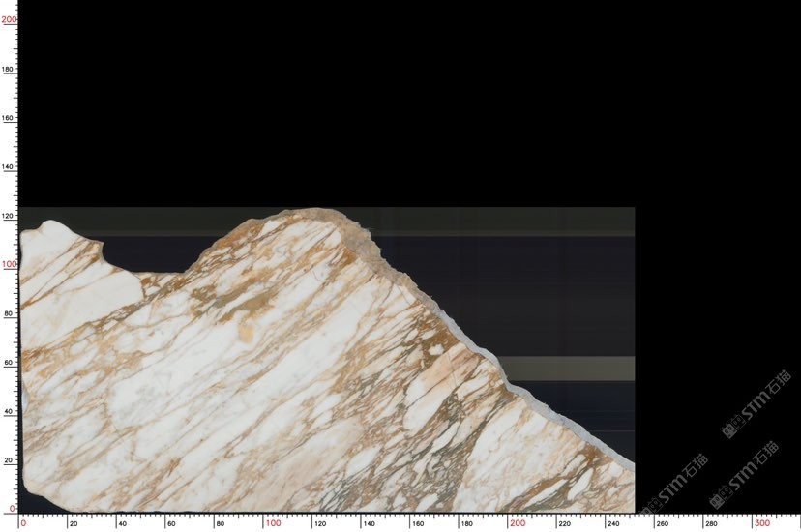This screenshot has width=801, height=532.
Task: Click the 180 mark on the vertical ruler
Action: pyautogui.click(x=9, y=70)
